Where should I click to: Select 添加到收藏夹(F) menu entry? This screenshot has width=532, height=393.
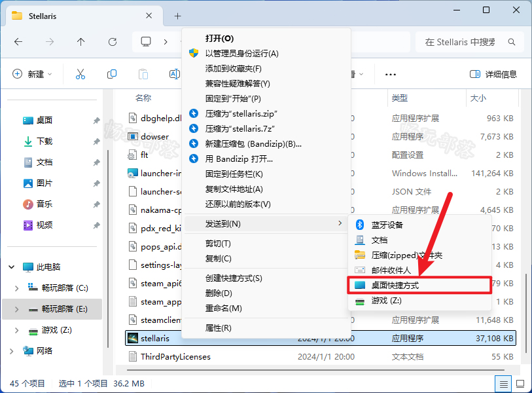(266, 69)
